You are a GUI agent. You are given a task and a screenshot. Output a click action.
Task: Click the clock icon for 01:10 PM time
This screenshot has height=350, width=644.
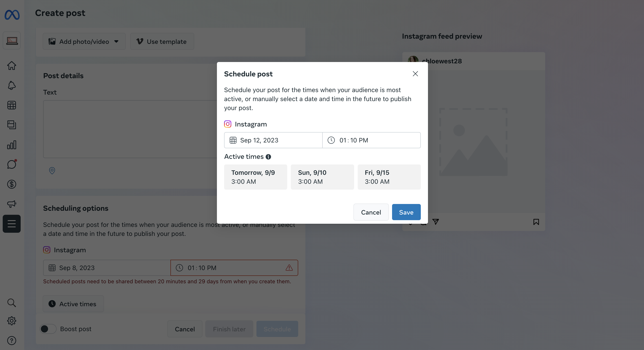[331, 140]
